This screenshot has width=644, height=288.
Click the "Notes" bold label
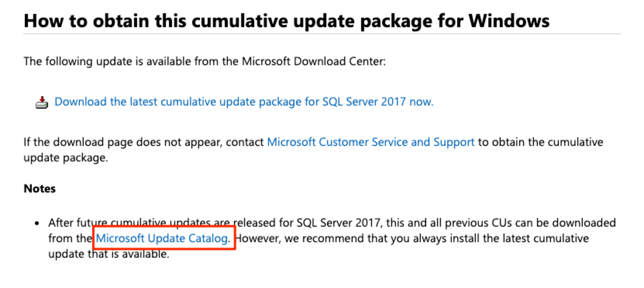tap(40, 189)
